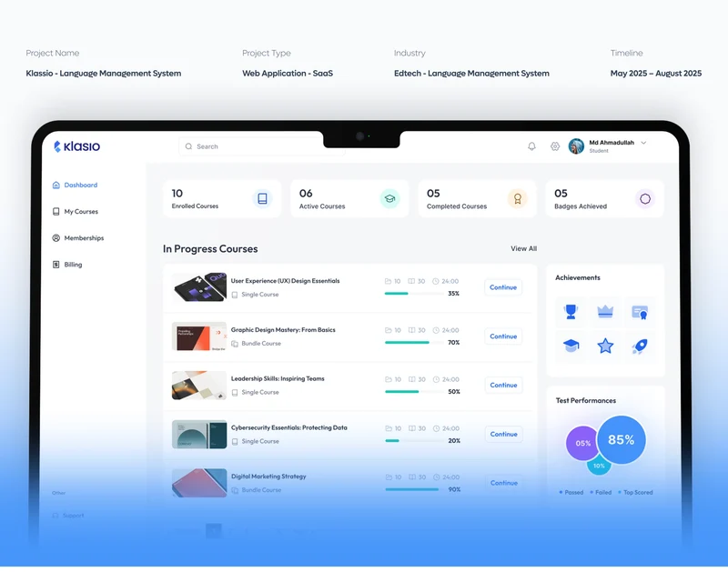
Task: Click the 90% progress bar for Digital Marketing
Action: [414, 489]
